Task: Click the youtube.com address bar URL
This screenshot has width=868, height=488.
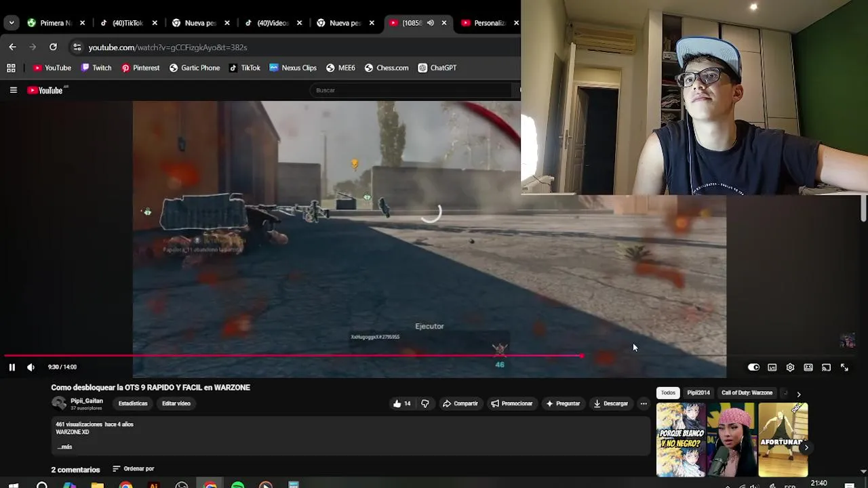Action: pos(167,47)
